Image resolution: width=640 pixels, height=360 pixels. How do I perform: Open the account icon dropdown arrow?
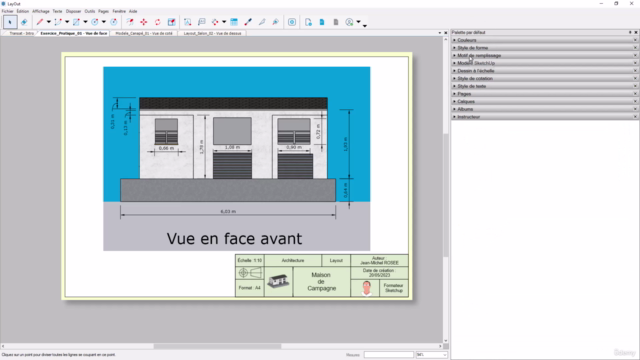click(x=358, y=22)
